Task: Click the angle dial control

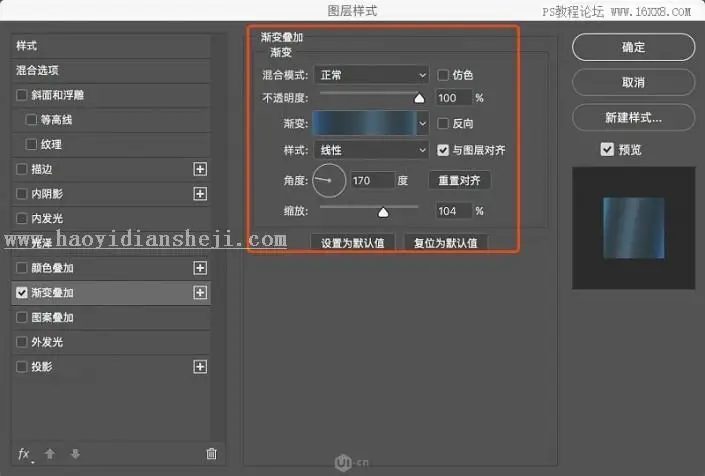Action: point(329,181)
